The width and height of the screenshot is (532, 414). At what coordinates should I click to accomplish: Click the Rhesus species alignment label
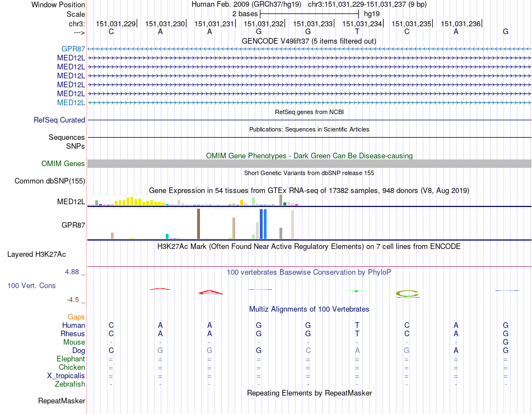click(73, 334)
